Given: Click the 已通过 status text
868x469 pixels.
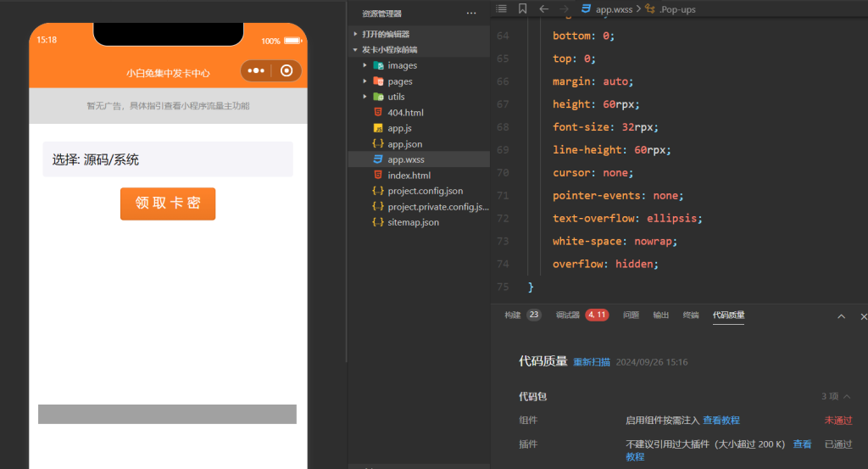Looking at the screenshot, I should pos(838,444).
